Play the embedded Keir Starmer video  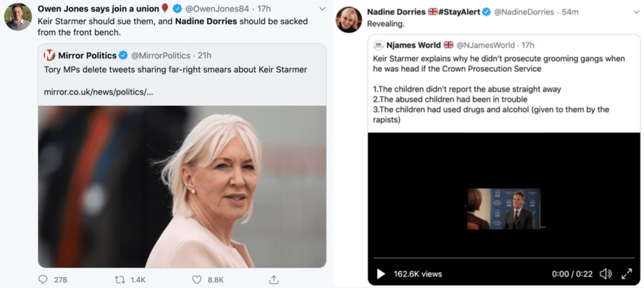tap(381, 274)
